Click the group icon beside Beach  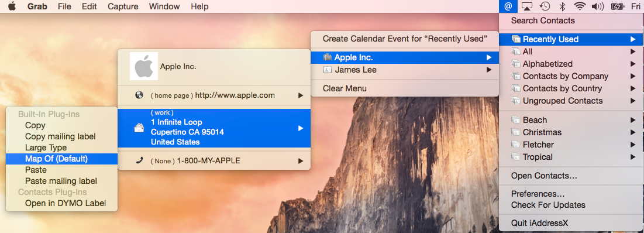click(x=516, y=120)
